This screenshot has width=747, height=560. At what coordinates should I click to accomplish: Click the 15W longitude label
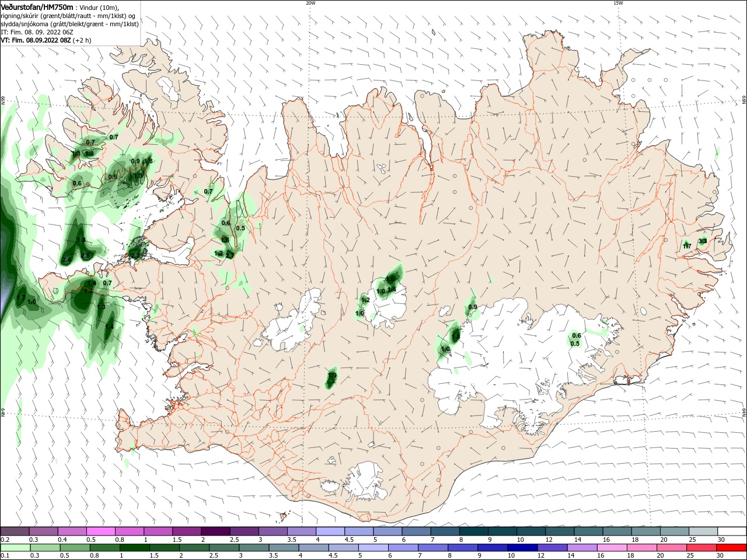pos(617,3)
